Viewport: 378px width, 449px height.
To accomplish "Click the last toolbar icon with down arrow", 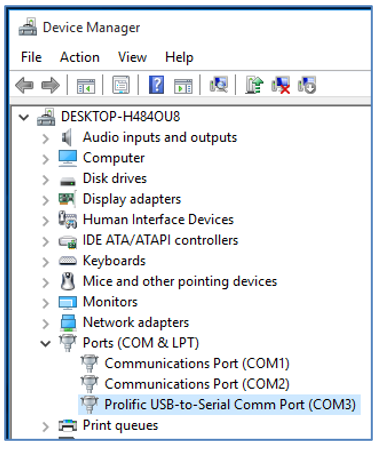I will [x=307, y=85].
